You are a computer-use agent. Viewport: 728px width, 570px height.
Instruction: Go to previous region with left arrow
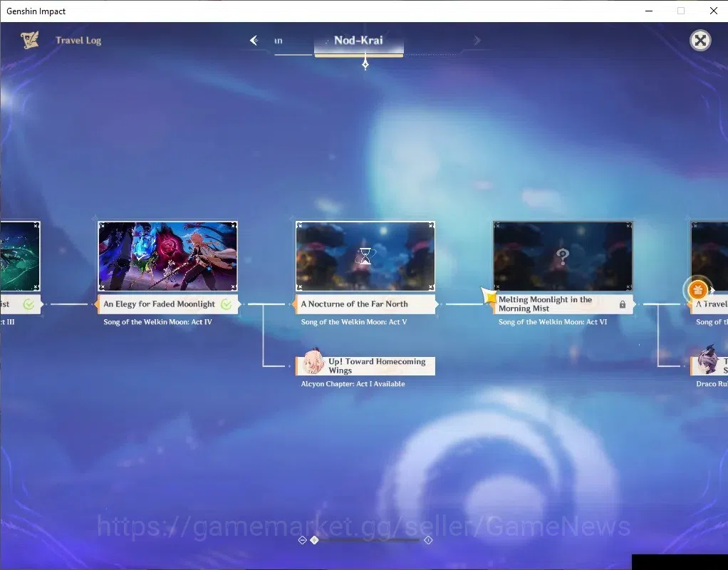pyautogui.click(x=254, y=41)
